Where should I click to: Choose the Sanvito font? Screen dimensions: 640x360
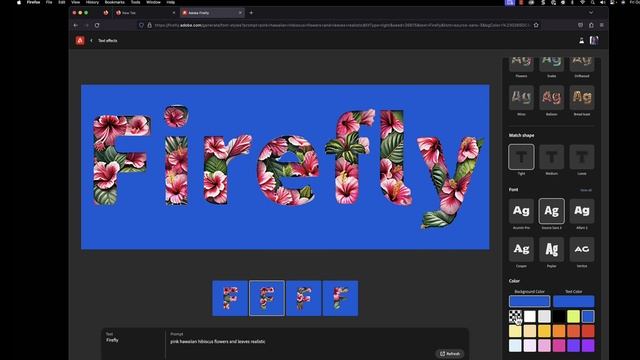pos(582,249)
